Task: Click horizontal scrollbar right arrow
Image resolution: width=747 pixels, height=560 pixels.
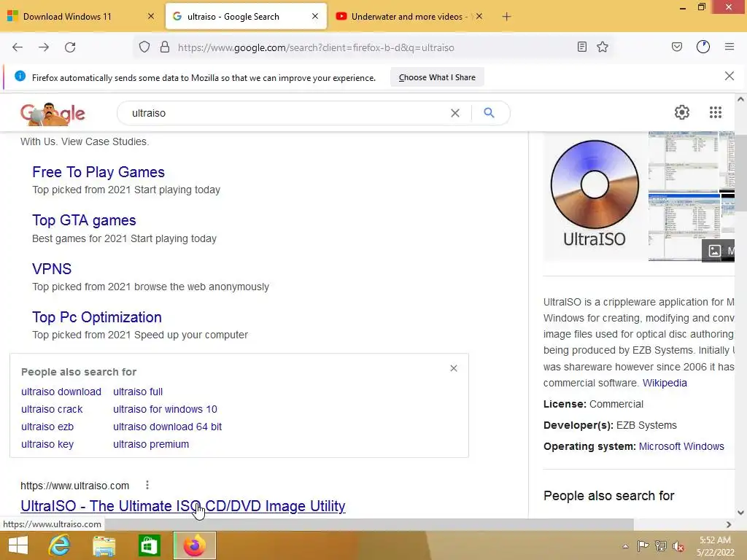Action: click(x=729, y=524)
